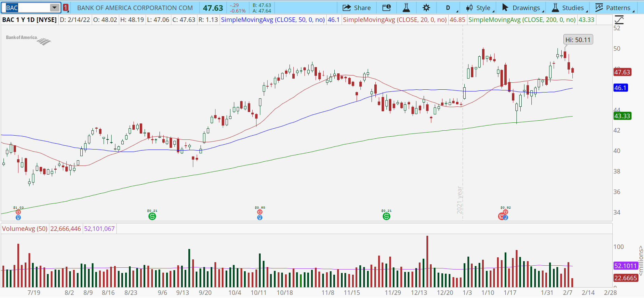Image resolution: width=644 pixels, height=298 pixels.
Task: Click the -0.61% change value
Action: pos(238,11)
